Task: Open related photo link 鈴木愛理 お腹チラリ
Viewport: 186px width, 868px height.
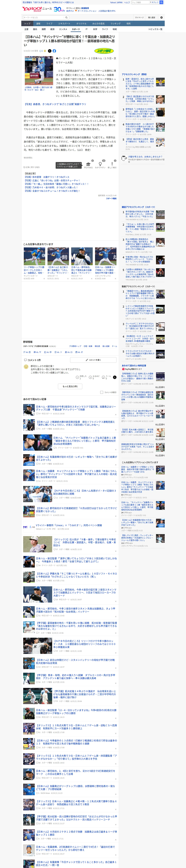Action: [47, 177]
